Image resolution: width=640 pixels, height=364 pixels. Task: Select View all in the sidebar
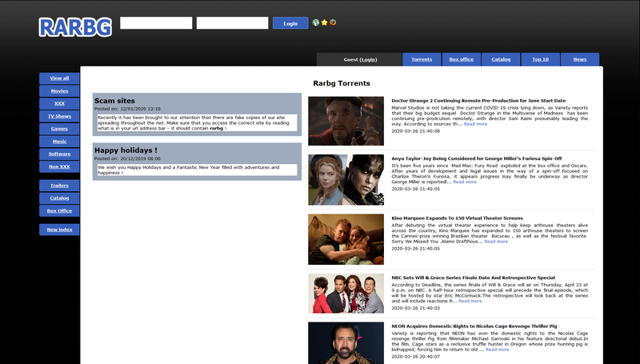(59, 78)
